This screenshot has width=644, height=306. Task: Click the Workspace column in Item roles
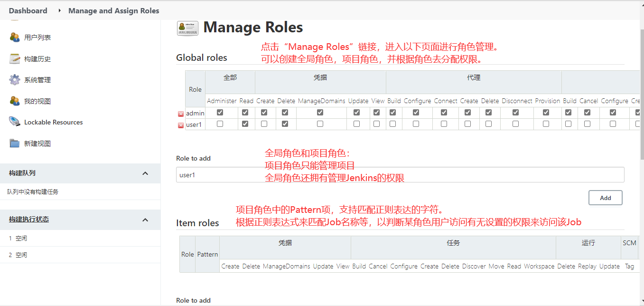click(x=539, y=267)
